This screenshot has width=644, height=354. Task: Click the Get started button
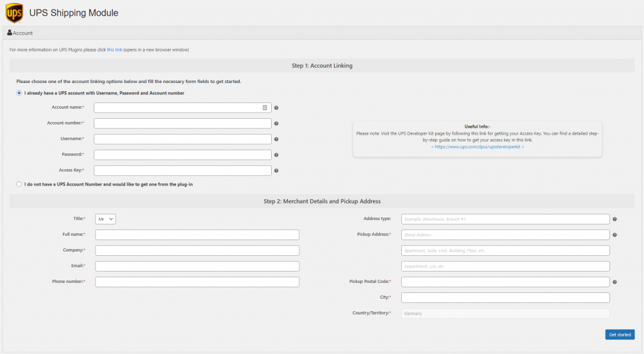point(619,335)
